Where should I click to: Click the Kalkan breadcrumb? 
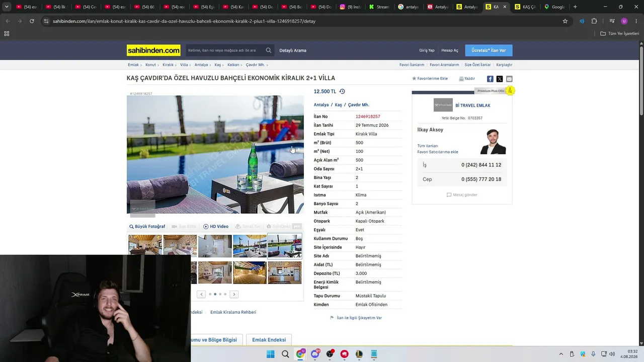click(233, 65)
